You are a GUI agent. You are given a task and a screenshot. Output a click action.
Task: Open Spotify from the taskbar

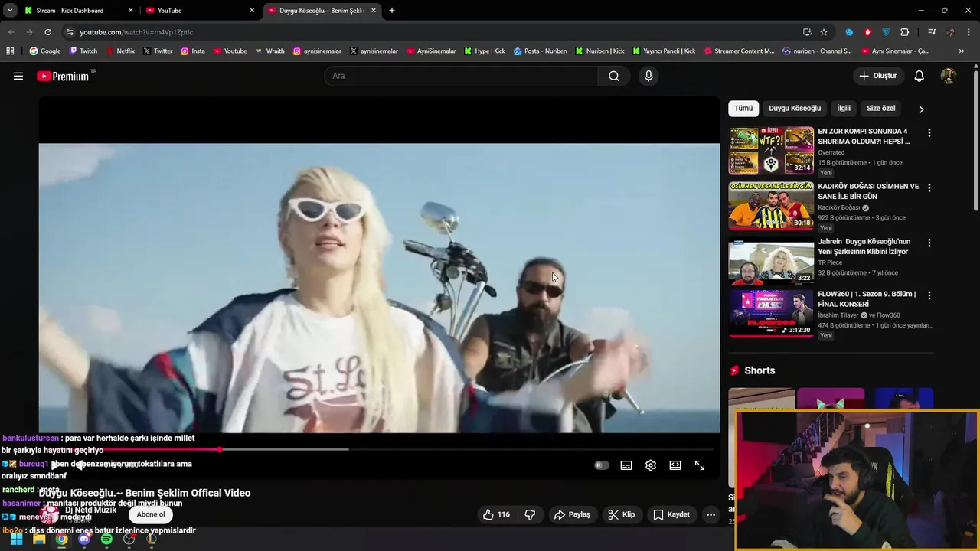(106, 539)
